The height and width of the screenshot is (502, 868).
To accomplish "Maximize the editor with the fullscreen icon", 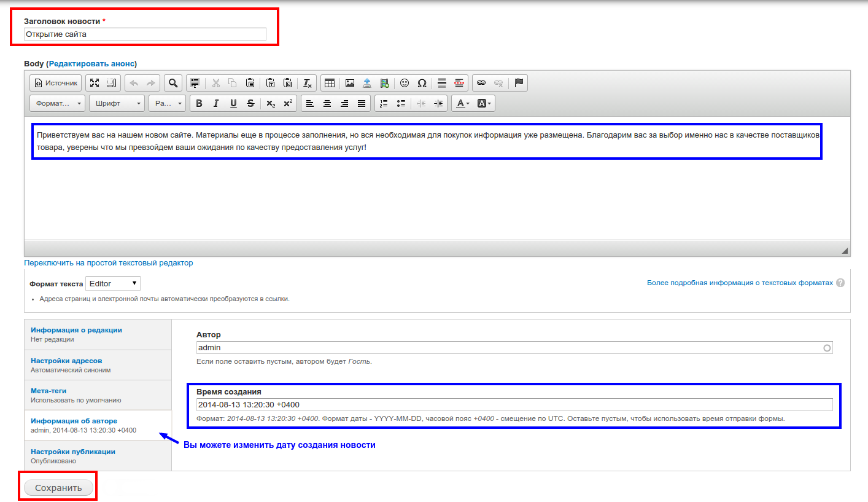I will coord(95,83).
